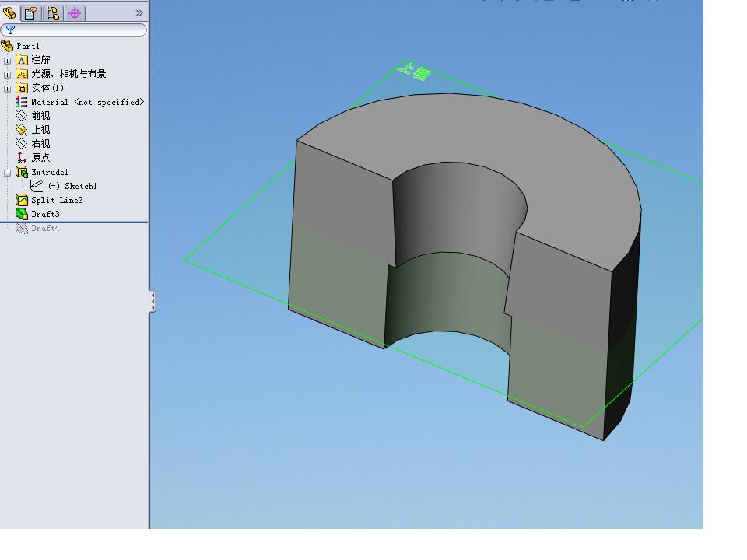This screenshot has height=560, width=747.
Task: Select the Draft3 feature label
Action: tap(45, 214)
